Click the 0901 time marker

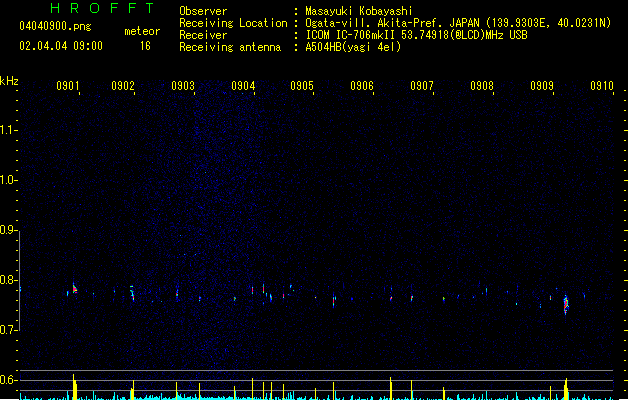point(67,86)
